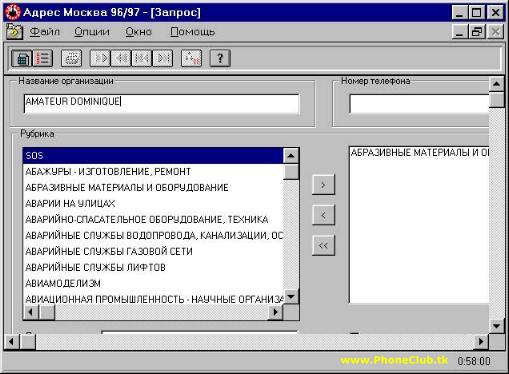This screenshot has height=374, width=509.
Task: Click the form's vertical scroll down arrow
Action: [x=497, y=325]
